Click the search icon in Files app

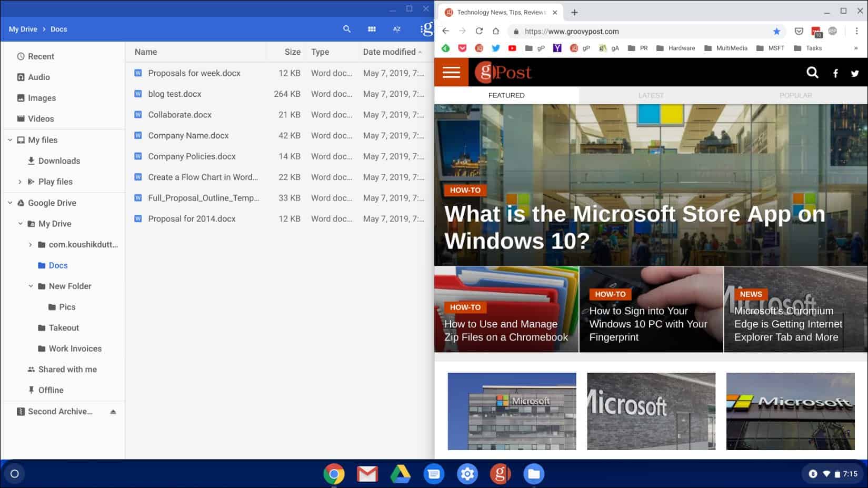(346, 29)
